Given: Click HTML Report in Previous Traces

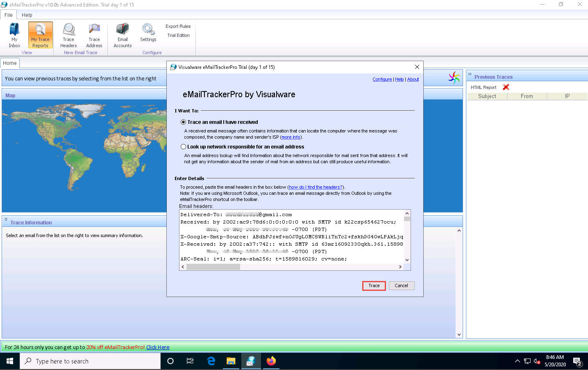Looking at the screenshot, I should (x=484, y=87).
